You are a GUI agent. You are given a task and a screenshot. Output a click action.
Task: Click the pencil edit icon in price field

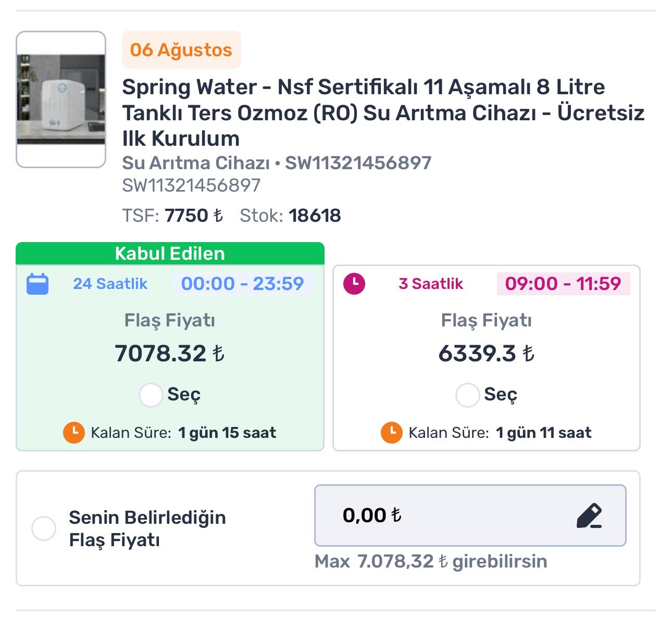click(x=589, y=516)
